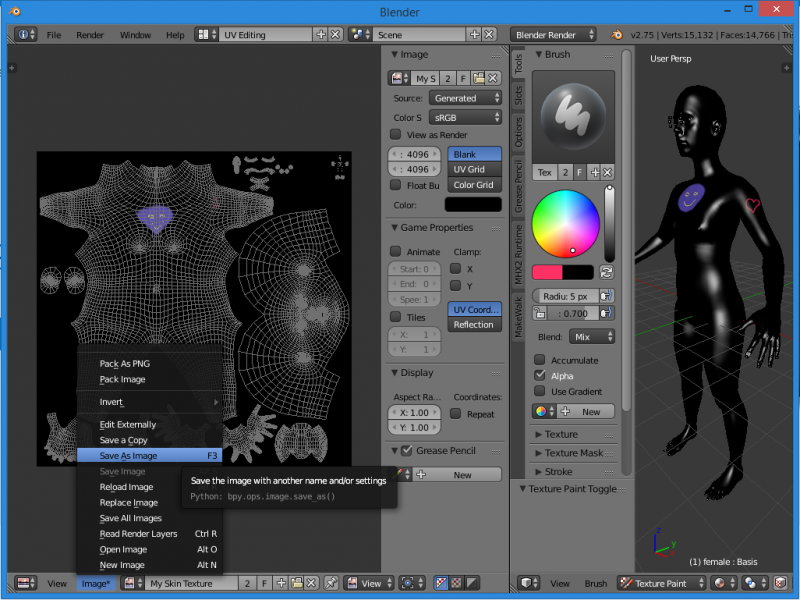Image resolution: width=800 pixels, height=600 pixels.
Task: Open the Source dropdown set to Generated
Action: coord(466,98)
